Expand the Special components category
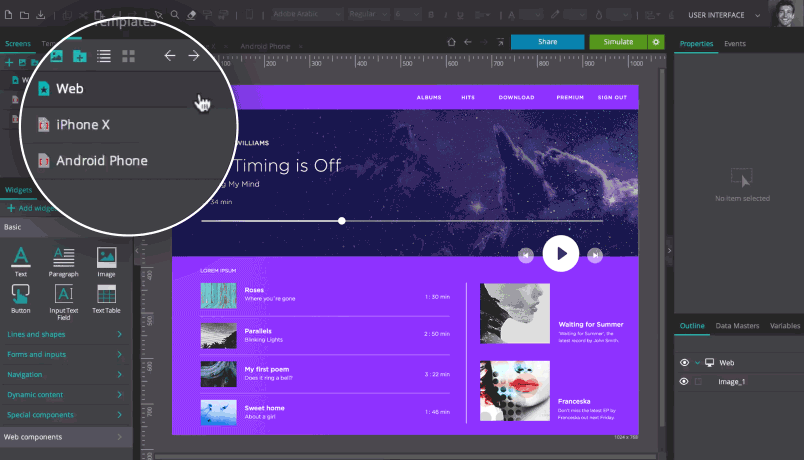This screenshot has height=460, width=804. coord(65,414)
